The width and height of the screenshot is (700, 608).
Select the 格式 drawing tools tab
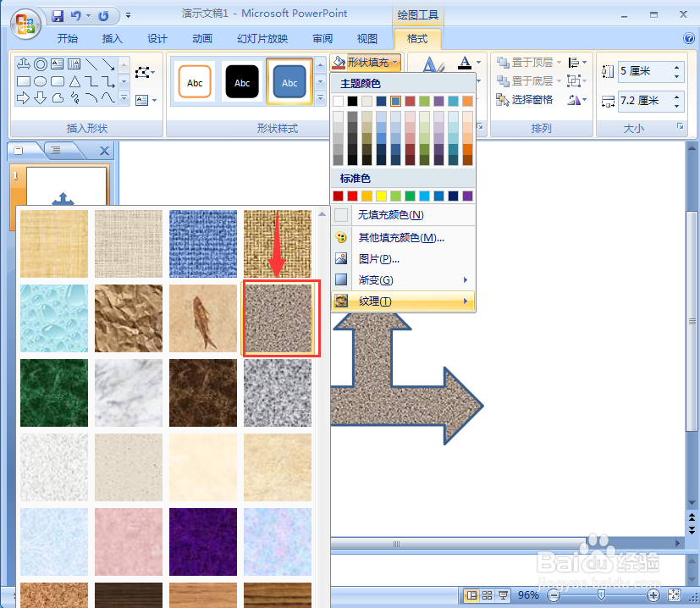coord(417,39)
